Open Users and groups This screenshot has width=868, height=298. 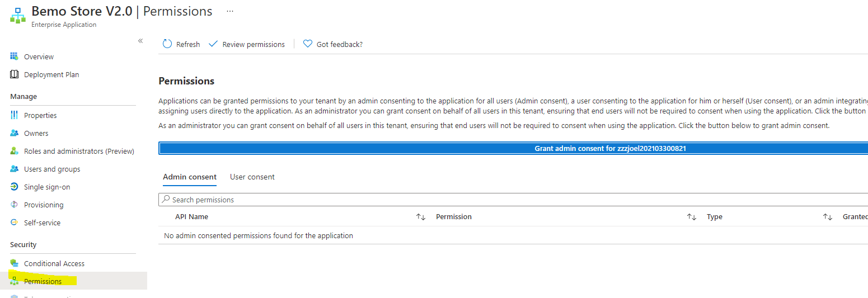[x=52, y=169]
